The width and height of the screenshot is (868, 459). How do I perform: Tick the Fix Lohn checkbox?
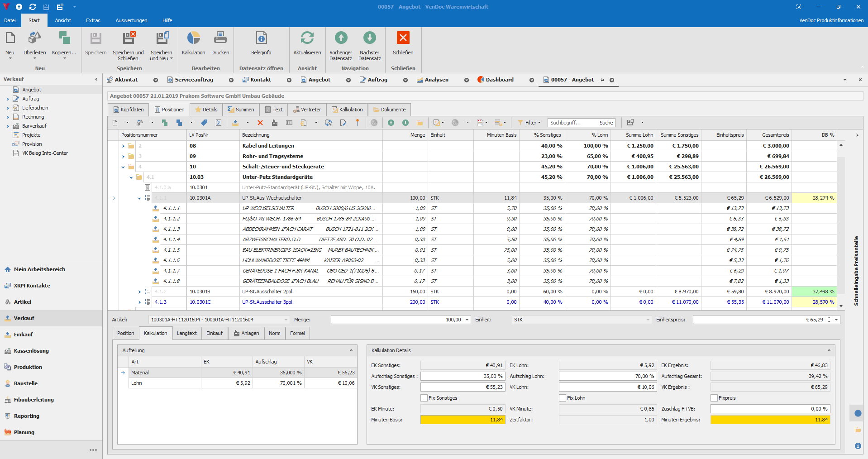563,398
